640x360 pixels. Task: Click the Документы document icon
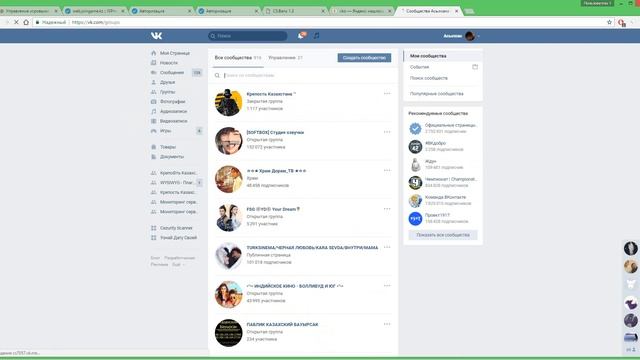[x=153, y=157]
